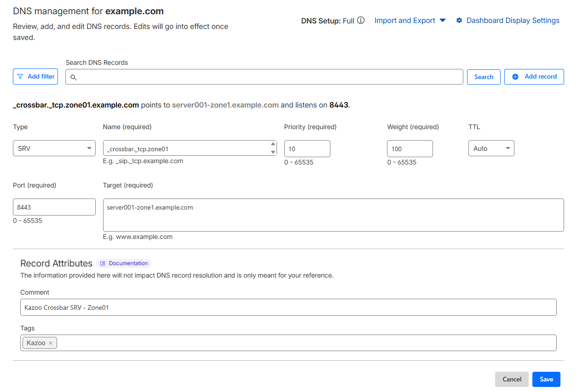
Task: Open the TTL dropdown set to Auto
Action: [491, 148]
